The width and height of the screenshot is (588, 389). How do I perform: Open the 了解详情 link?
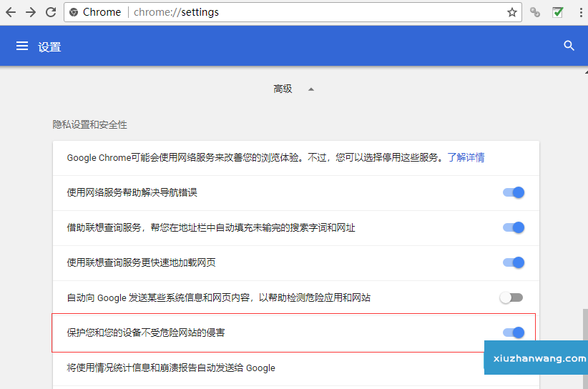tap(466, 157)
